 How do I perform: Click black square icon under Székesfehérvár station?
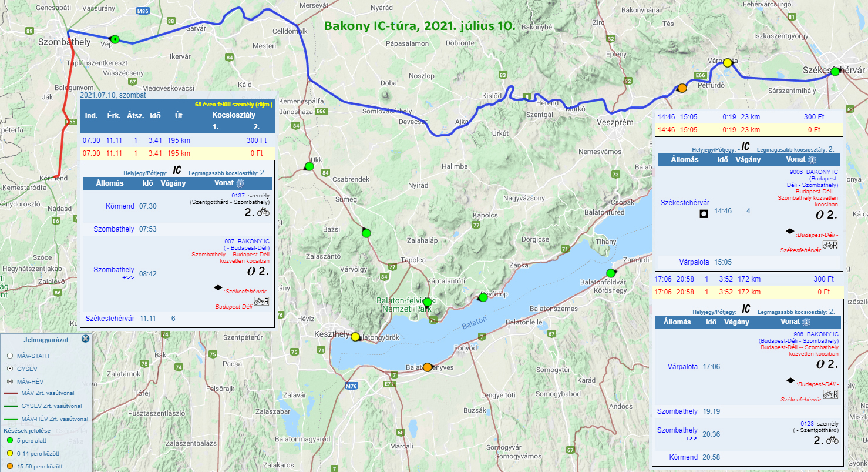(x=703, y=215)
